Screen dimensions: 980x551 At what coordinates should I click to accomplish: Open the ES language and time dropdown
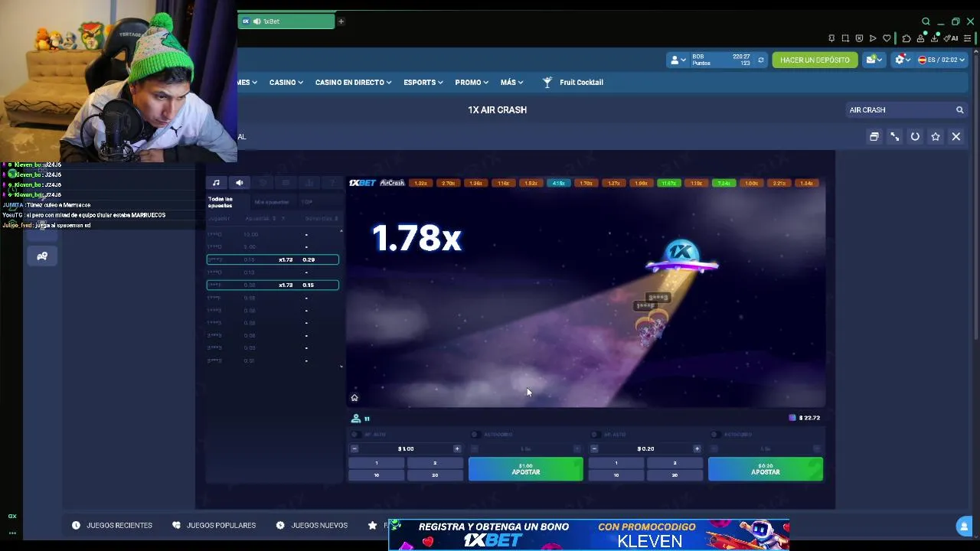[942, 60]
